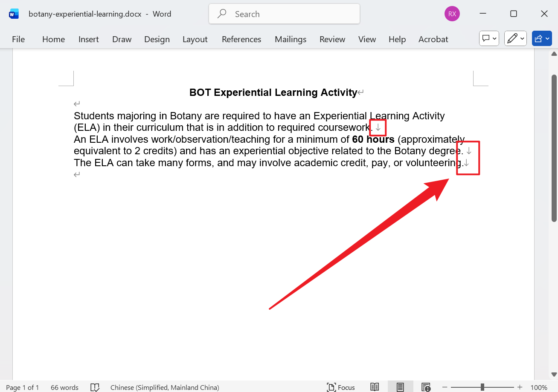Click the Page 1 of 1 indicator
The width and height of the screenshot is (558, 392).
point(23,387)
